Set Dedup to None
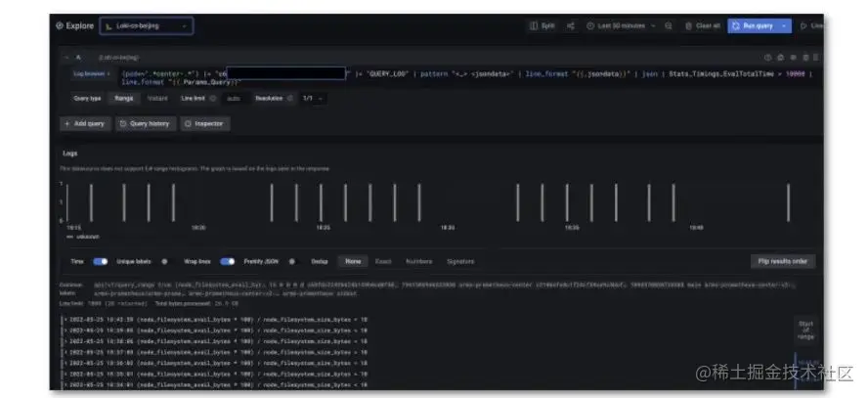868x398 pixels. 353,261
